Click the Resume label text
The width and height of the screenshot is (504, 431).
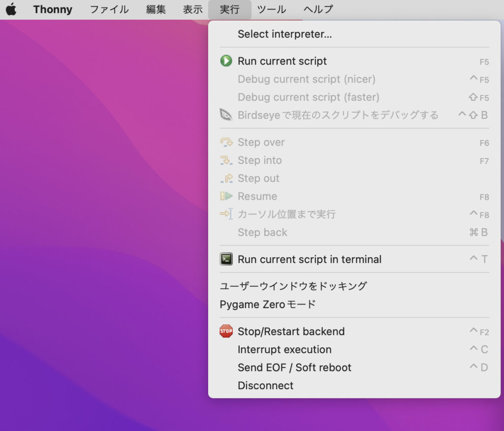(257, 196)
